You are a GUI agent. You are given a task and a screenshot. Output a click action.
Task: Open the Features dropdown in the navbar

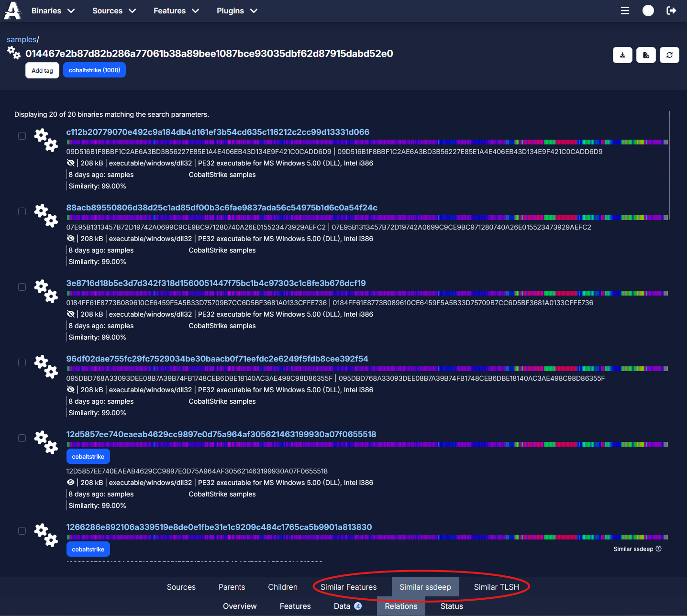click(176, 11)
